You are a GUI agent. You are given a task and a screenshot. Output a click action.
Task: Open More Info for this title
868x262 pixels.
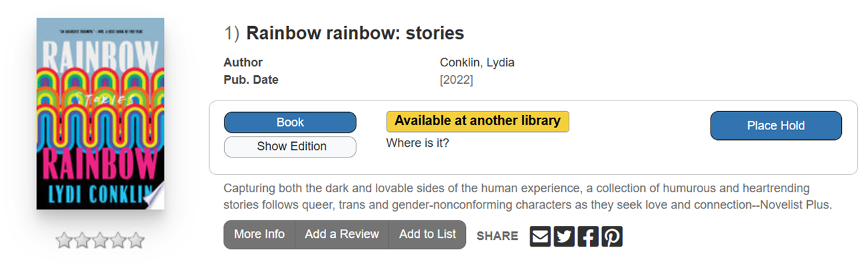point(259,235)
